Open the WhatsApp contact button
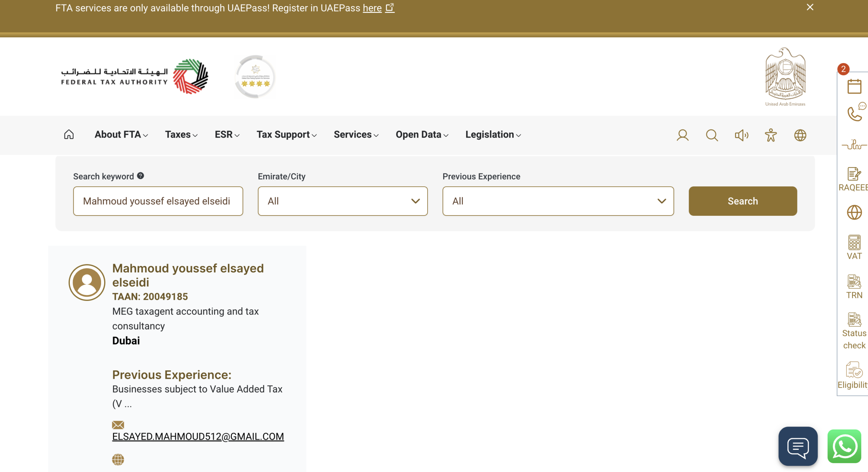 point(844,446)
